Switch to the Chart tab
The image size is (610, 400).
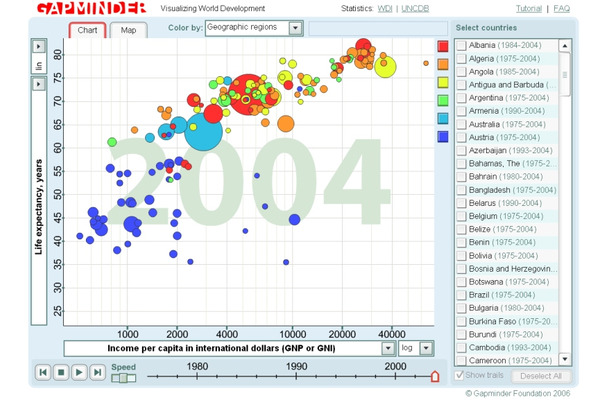click(x=88, y=30)
